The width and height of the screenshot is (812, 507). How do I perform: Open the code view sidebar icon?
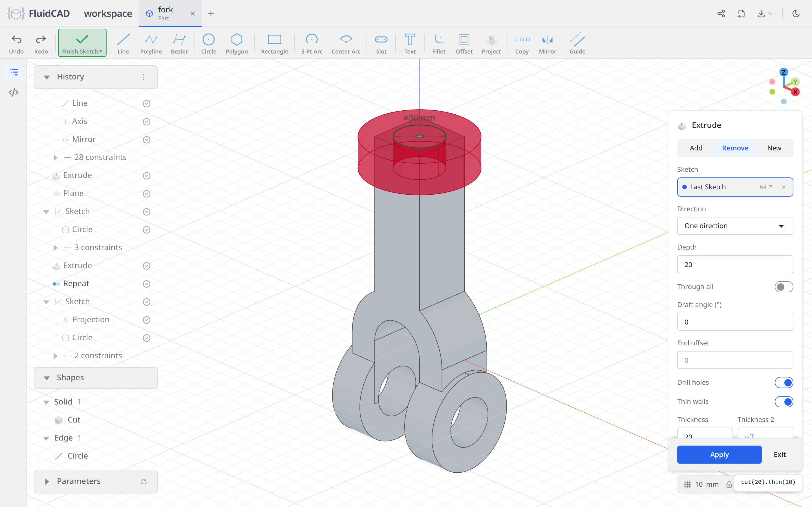tap(14, 92)
